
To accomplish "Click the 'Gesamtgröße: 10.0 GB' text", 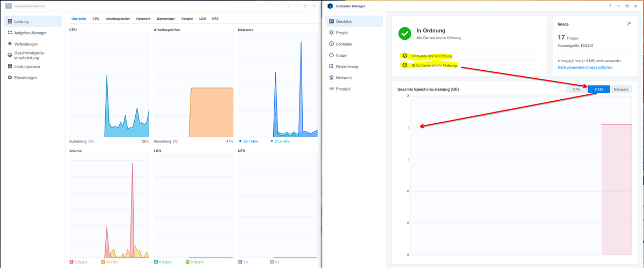I will point(575,46).
